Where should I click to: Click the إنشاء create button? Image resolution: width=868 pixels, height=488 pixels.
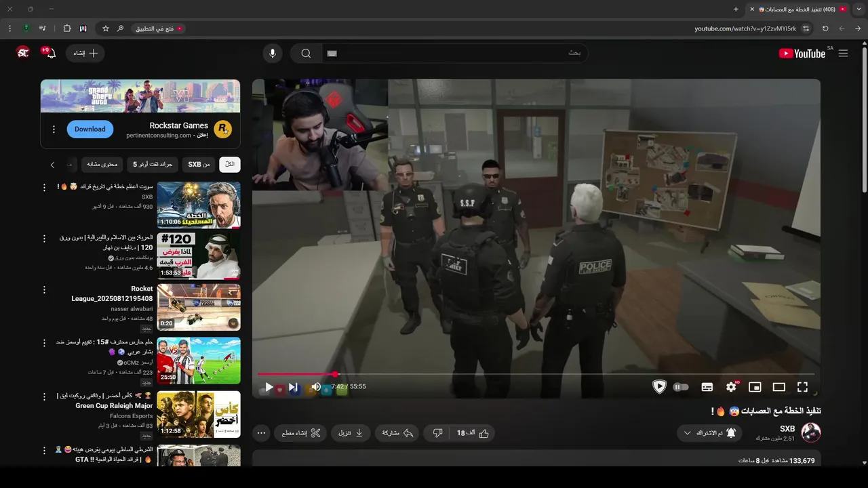click(85, 54)
